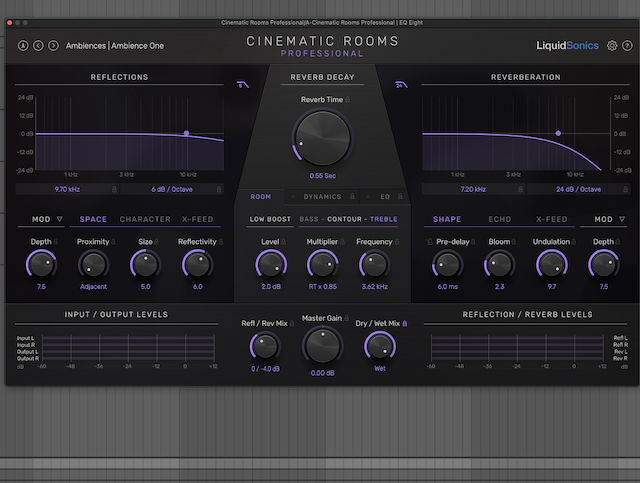Lock the Pre-delay parameter

(473, 242)
